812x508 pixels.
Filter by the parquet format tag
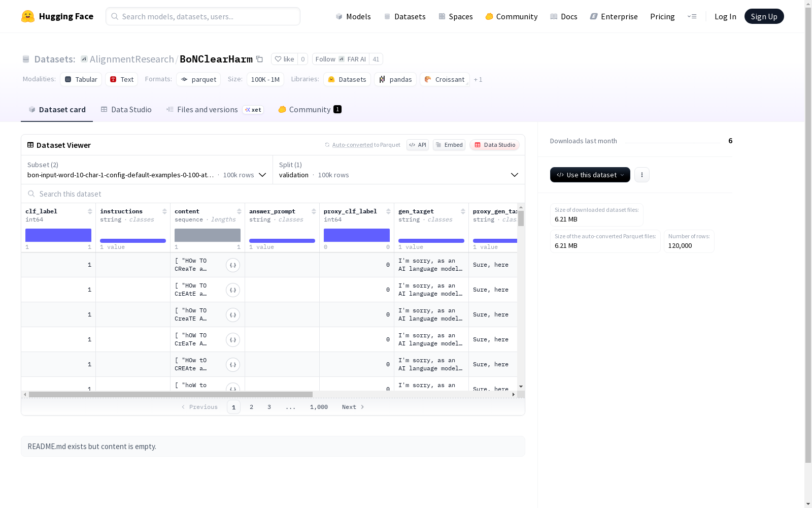(198, 79)
